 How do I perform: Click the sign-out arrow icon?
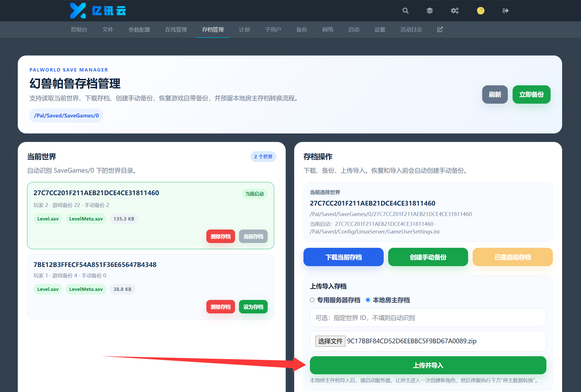click(506, 11)
